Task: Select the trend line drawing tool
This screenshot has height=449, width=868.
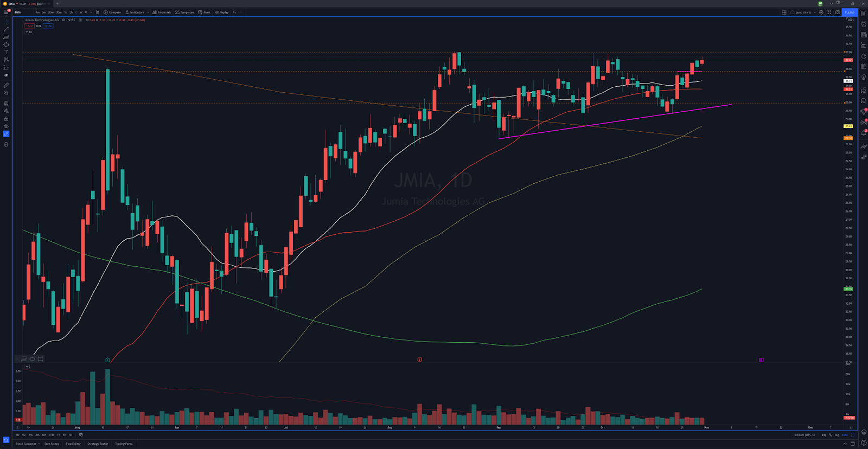Action: click(6, 29)
